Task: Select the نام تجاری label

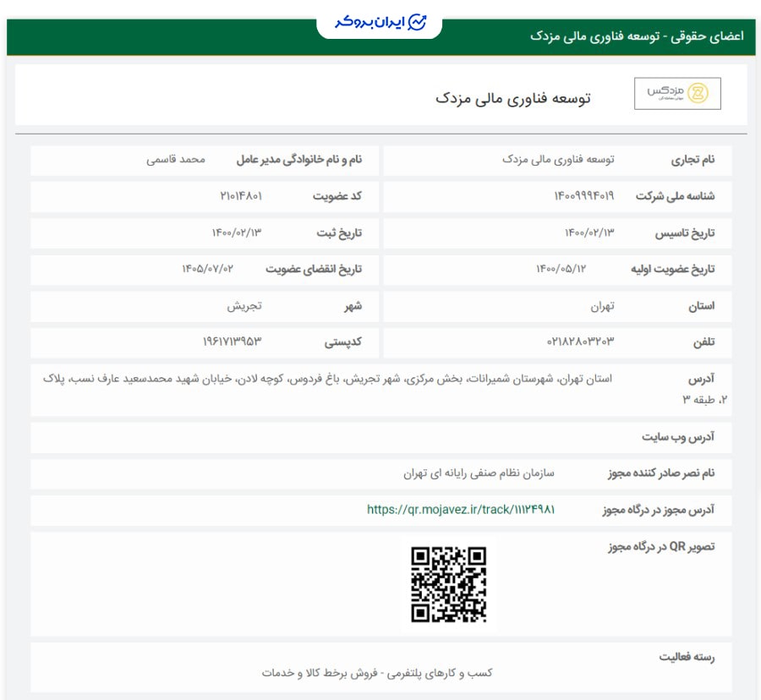Action: coord(693,160)
